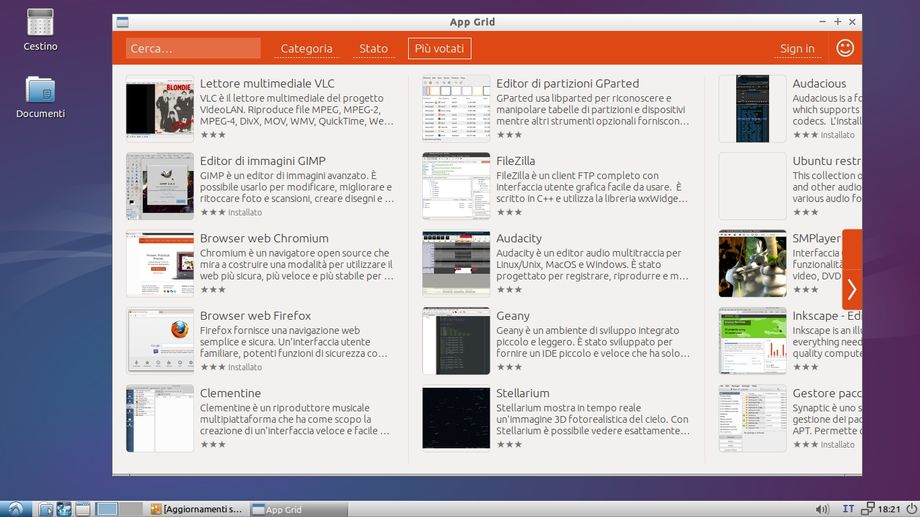Click the Geany description text
Screen dimensions: 920x517
(593, 342)
